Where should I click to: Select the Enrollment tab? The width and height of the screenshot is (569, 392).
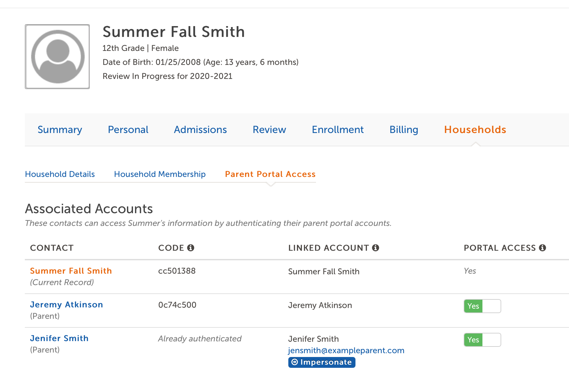[338, 130]
